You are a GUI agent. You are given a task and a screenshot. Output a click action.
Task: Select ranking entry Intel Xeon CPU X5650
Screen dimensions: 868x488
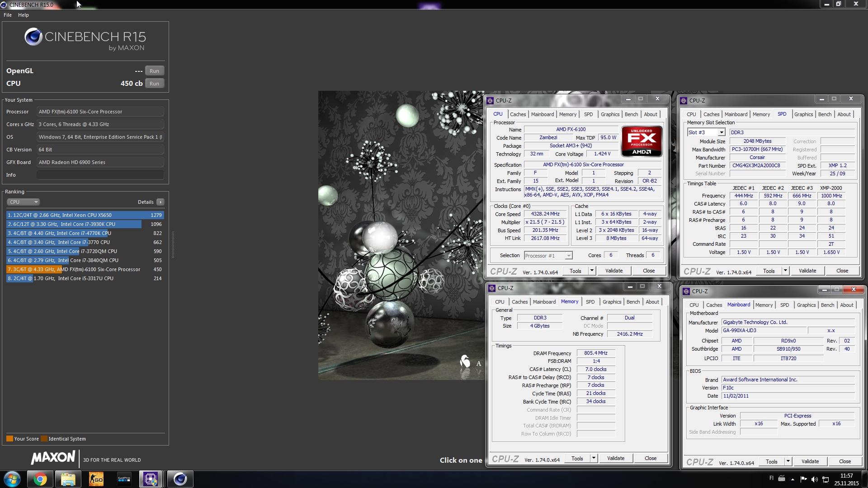(85, 215)
